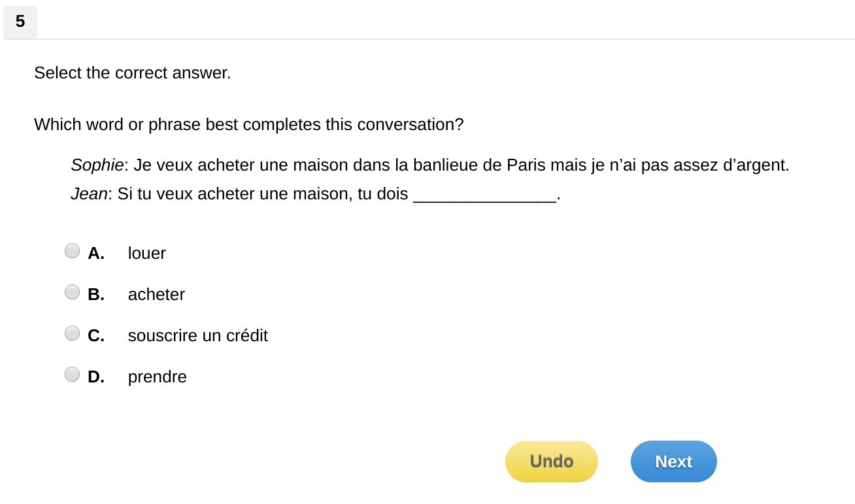Select the radio button for option A
855x504 pixels.
pyautogui.click(x=73, y=251)
